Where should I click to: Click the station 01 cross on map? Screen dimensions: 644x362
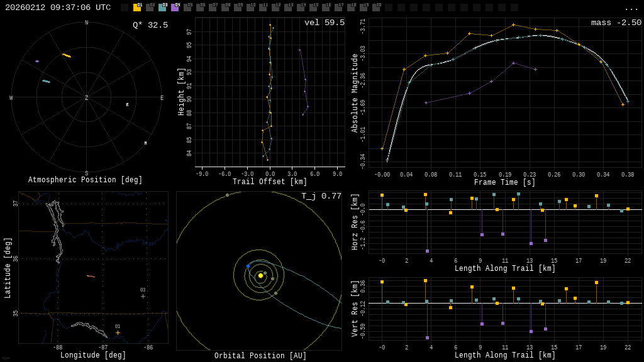pos(118,332)
